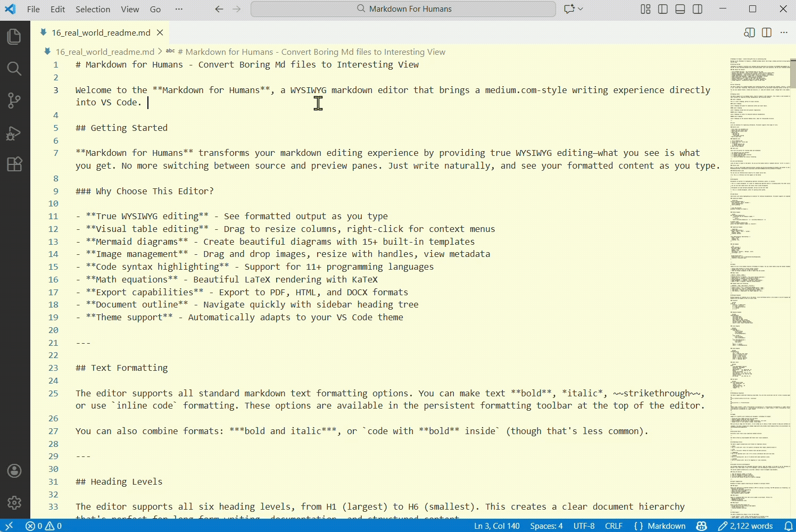Image resolution: width=796 pixels, height=532 pixels.
Task: Open the remote window indicator
Action: [9, 526]
